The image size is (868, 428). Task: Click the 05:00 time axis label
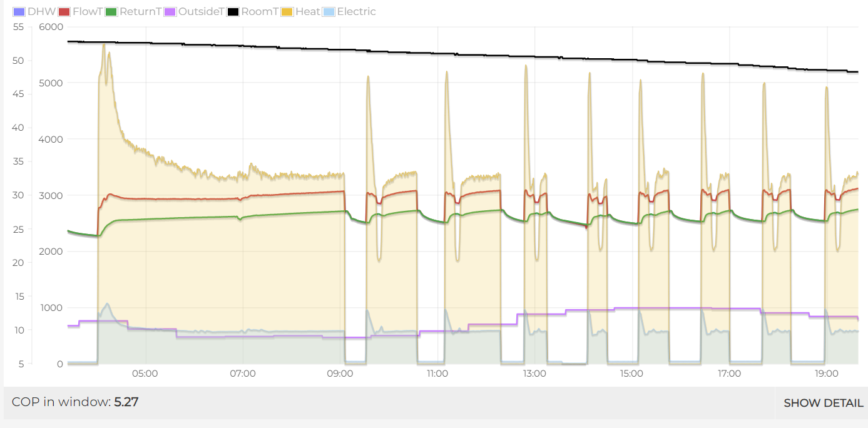[145, 374]
